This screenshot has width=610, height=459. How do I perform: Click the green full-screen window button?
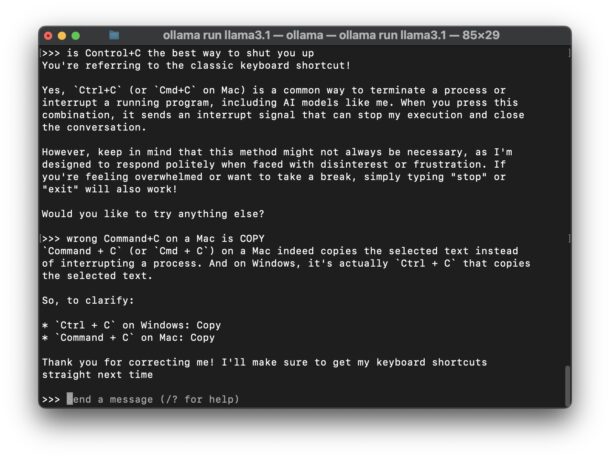tap(75, 35)
